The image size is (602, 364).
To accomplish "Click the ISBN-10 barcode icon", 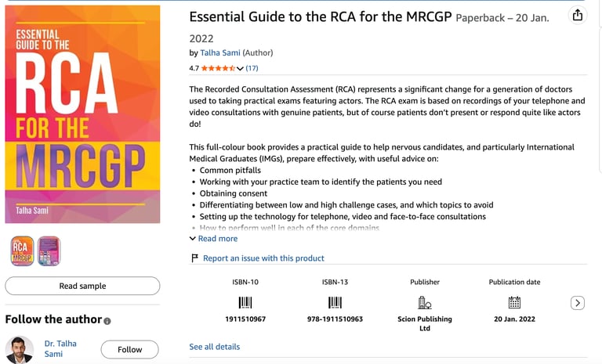I will 245,302.
